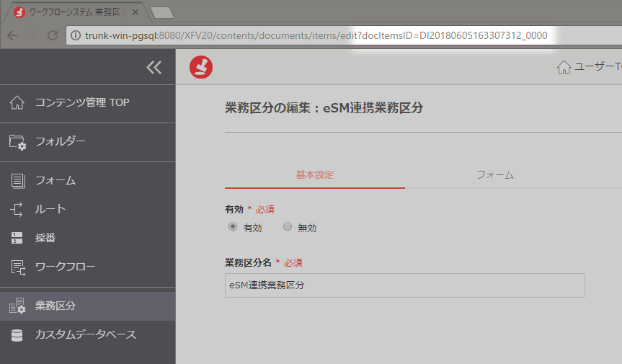Screen dimensions: 622x364
Task: Open 採番 in the sidebar
Action: pos(87,238)
